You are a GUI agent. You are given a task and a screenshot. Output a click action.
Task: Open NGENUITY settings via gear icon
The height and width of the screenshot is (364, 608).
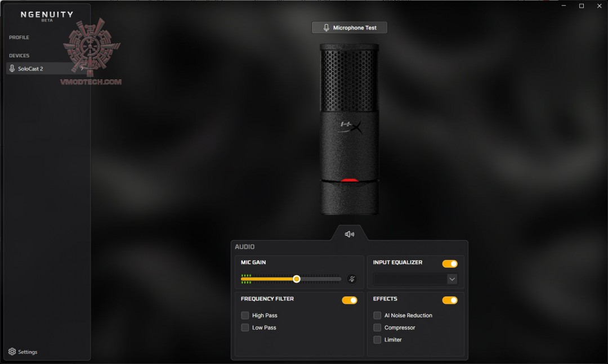12,351
